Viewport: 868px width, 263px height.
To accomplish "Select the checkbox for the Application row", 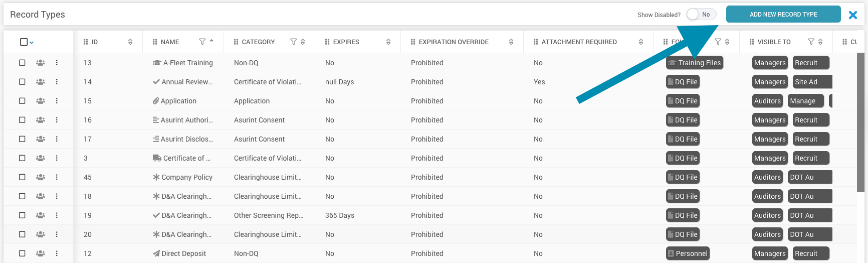I will (22, 101).
